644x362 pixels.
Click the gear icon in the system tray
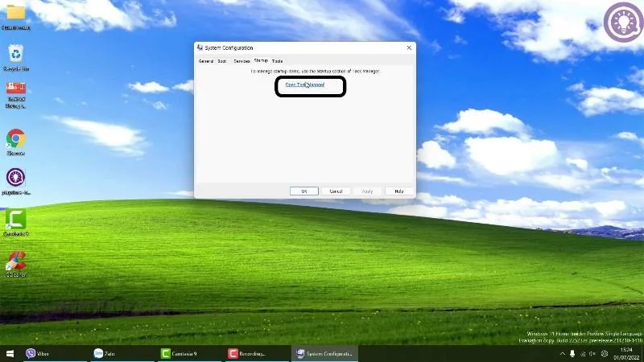[605, 354]
